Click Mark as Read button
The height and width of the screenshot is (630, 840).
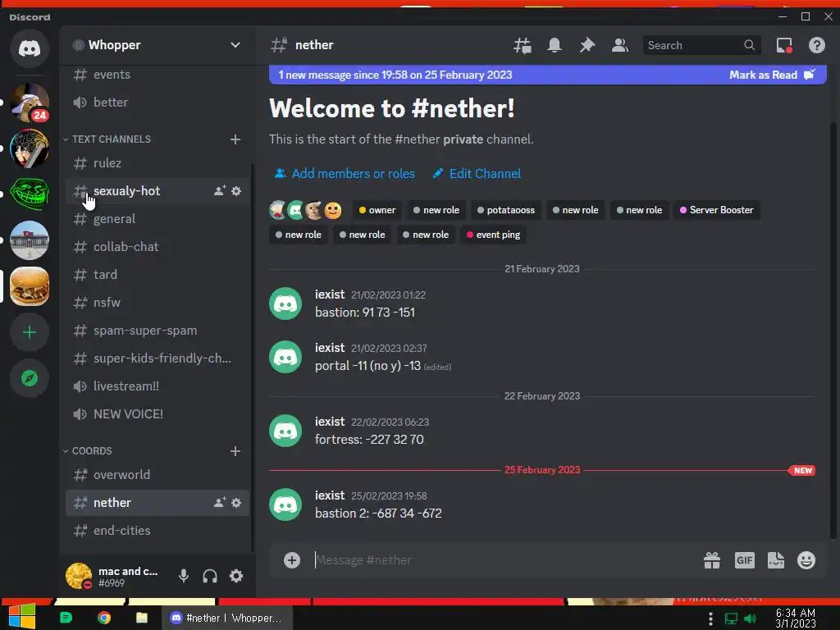click(x=772, y=75)
